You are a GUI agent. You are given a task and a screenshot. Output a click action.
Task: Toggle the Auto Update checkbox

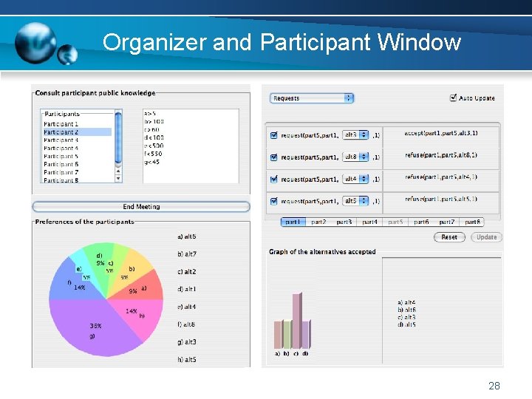pyautogui.click(x=453, y=98)
